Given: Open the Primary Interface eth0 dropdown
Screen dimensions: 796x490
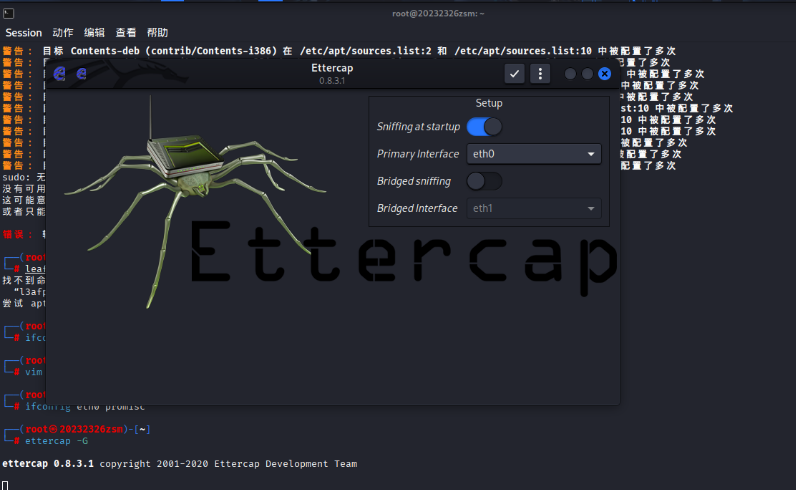Looking at the screenshot, I should point(534,154).
